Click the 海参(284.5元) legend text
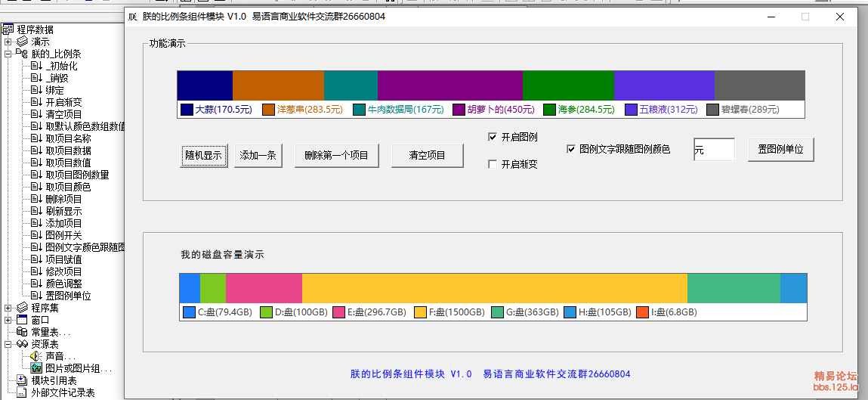 coord(587,110)
